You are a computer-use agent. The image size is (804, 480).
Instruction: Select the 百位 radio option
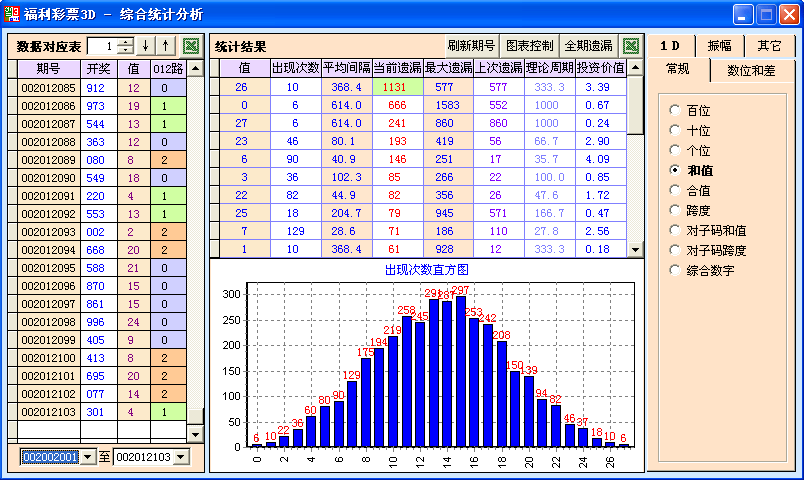coord(675,110)
